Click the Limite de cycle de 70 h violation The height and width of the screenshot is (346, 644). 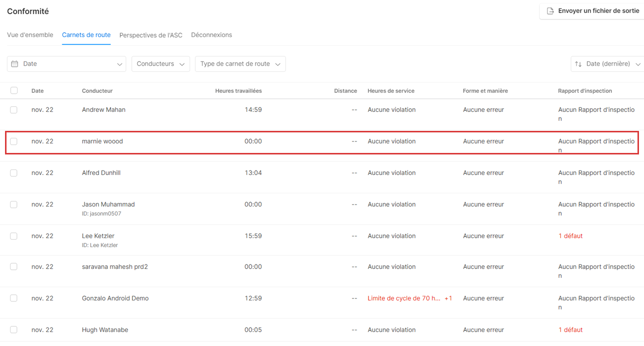click(x=404, y=298)
